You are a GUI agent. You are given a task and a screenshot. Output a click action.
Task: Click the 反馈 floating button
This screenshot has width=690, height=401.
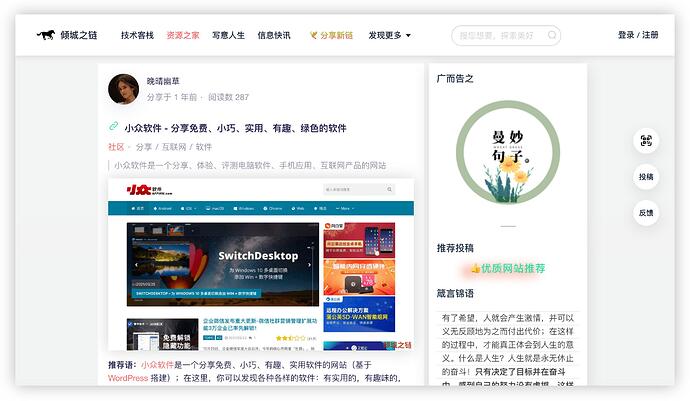click(x=646, y=212)
